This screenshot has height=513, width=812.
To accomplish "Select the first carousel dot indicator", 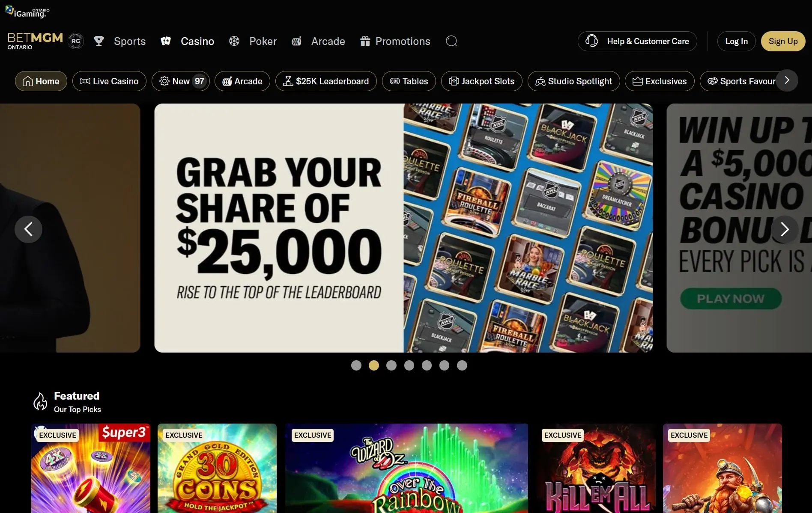I will coord(356,365).
